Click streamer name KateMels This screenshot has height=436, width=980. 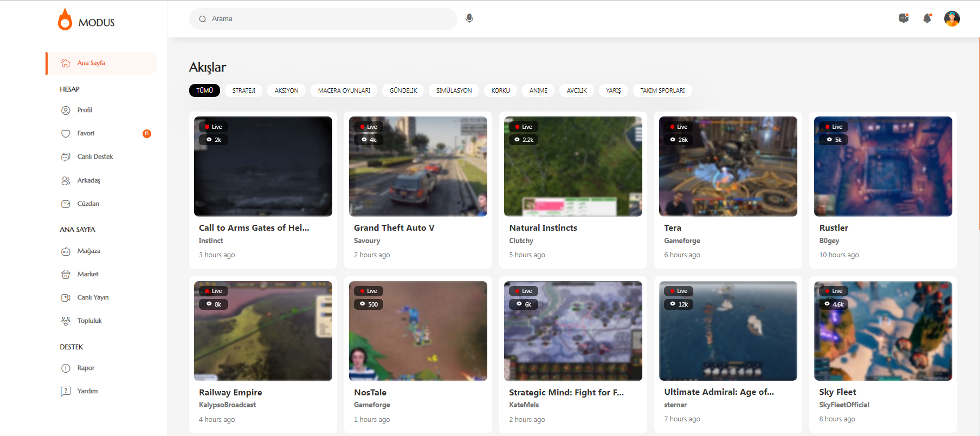[524, 405]
